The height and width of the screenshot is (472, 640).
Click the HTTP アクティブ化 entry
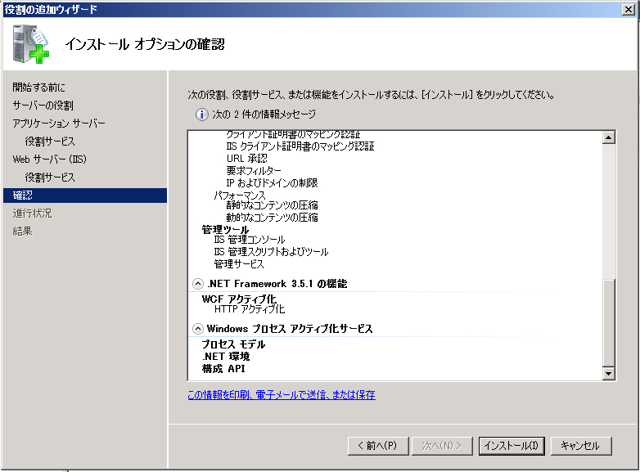[x=249, y=309]
